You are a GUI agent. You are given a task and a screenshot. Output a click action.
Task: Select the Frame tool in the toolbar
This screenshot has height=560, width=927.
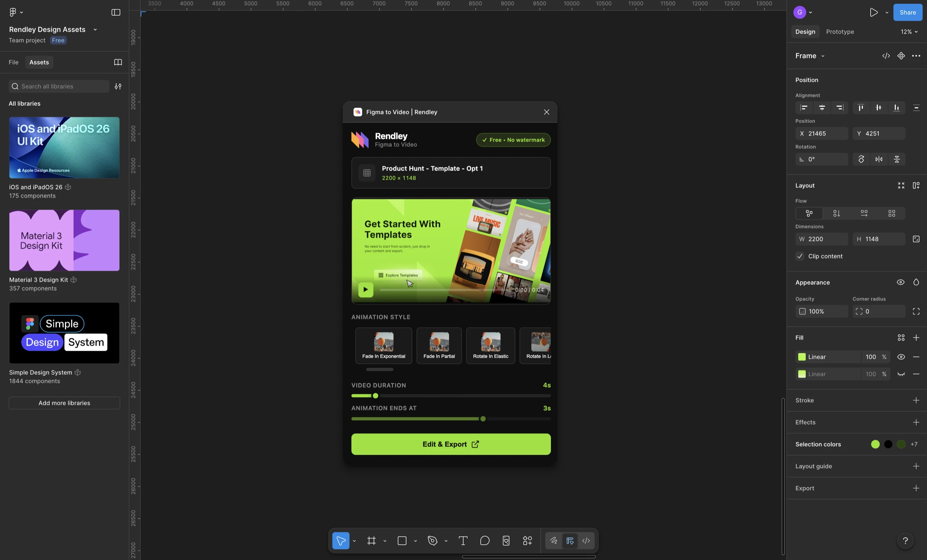(371, 540)
